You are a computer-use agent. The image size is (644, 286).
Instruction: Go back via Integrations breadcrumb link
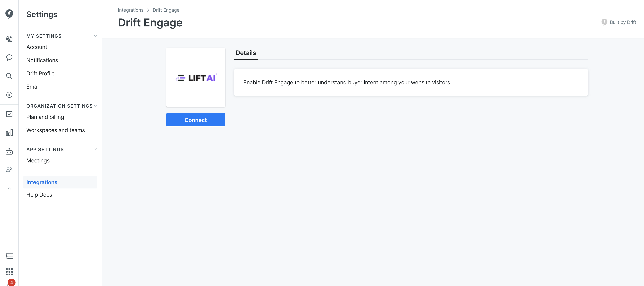(x=131, y=10)
